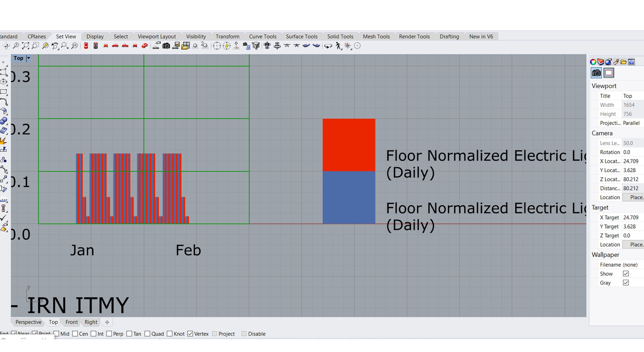
Task: Enable the Perp osnap checkbox
Action: (109, 334)
